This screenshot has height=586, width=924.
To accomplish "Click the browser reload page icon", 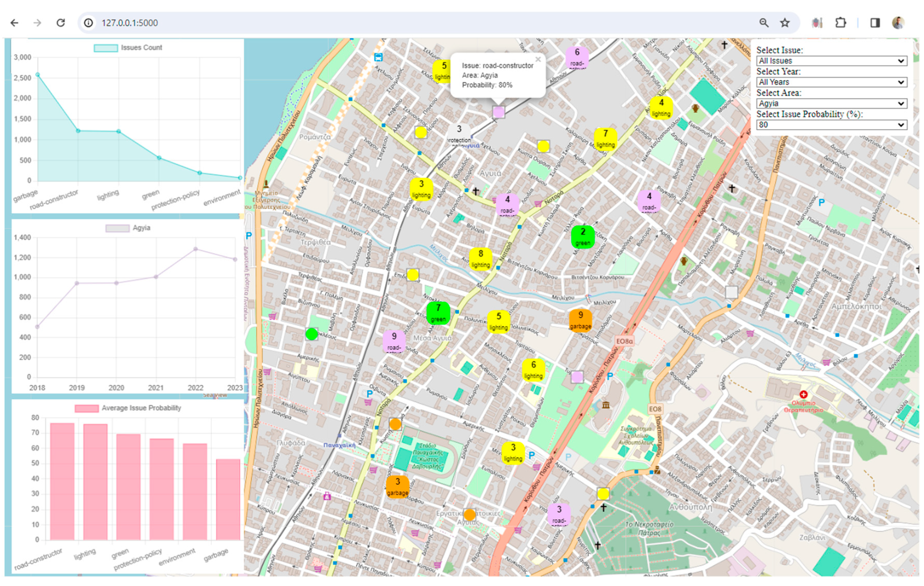I will click(61, 23).
